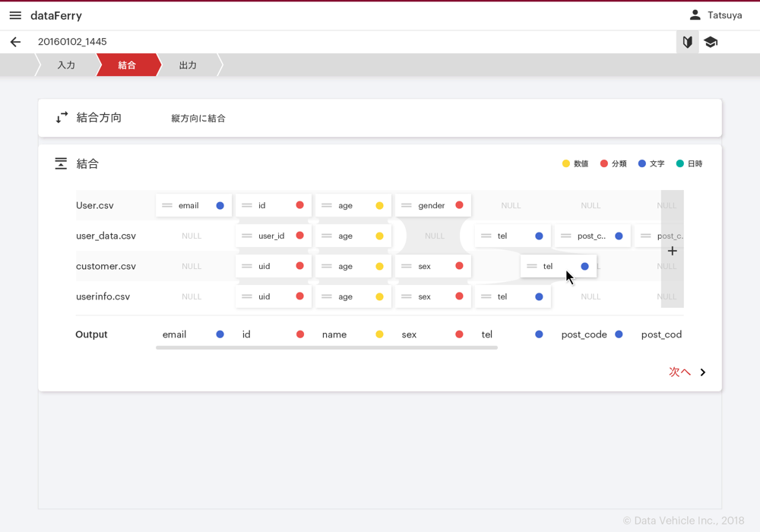This screenshot has width=760, height=532.
Task: Grab the handle on customer.csv uid chip
Action: [x=247, y=266]
